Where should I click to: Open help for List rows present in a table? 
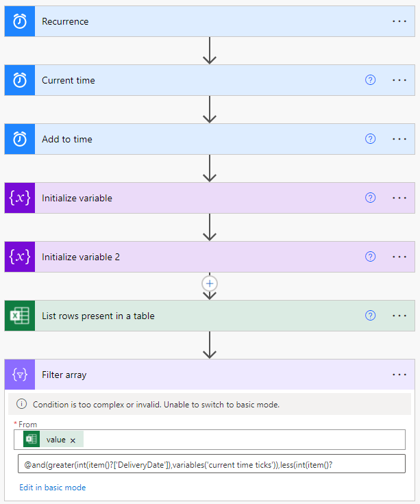coord(370,316)
